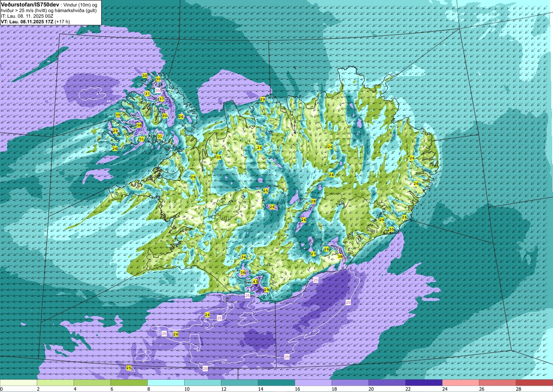Click the dark teal 14–16 legend swatch

point(276,383)
